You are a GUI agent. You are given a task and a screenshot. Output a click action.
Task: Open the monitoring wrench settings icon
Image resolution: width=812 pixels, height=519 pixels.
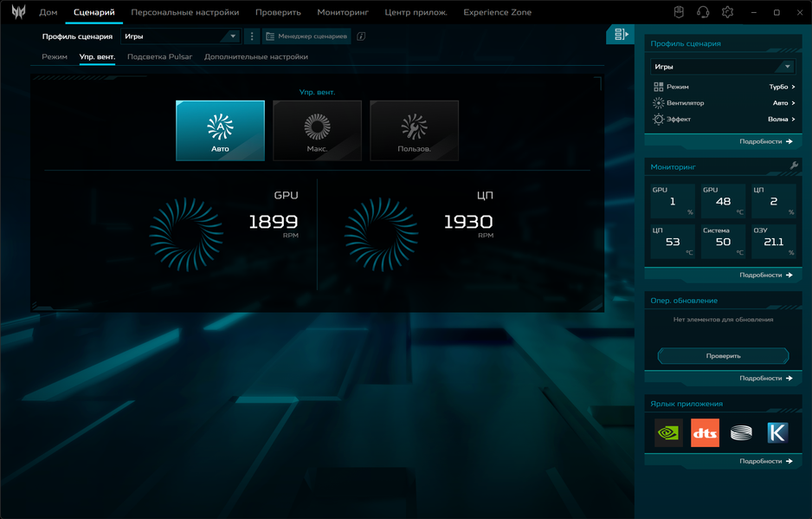click(794, 165)
